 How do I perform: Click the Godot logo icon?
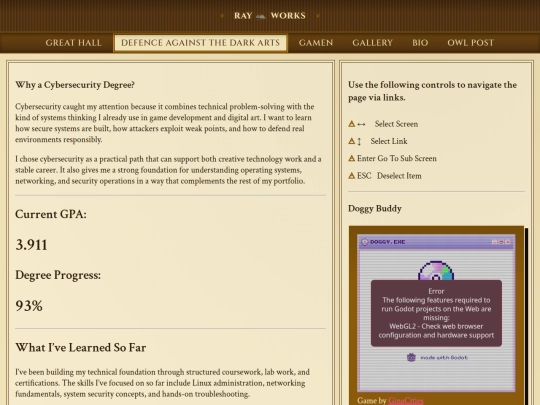coord(411,357)
